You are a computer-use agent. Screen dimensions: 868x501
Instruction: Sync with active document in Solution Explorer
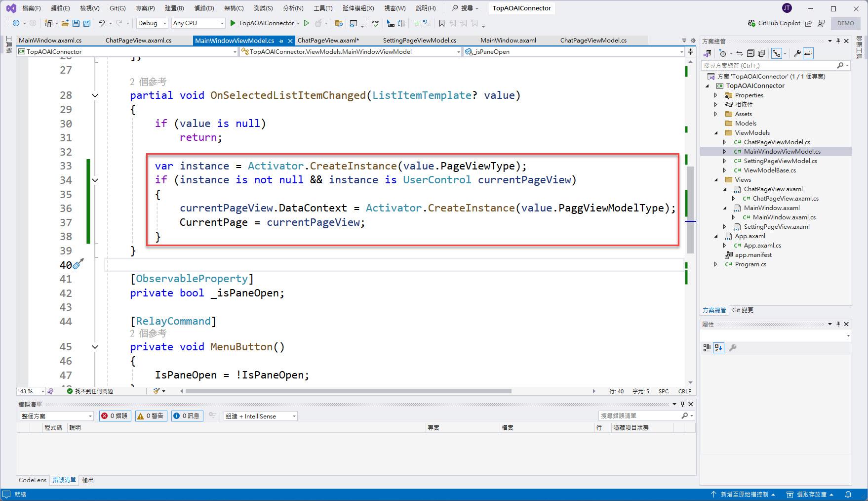740,53
